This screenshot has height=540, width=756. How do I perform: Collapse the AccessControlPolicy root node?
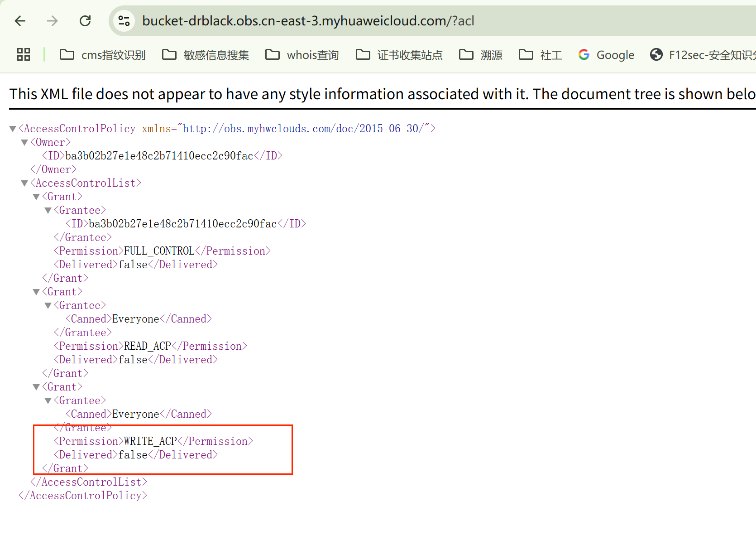coord(13,129)
